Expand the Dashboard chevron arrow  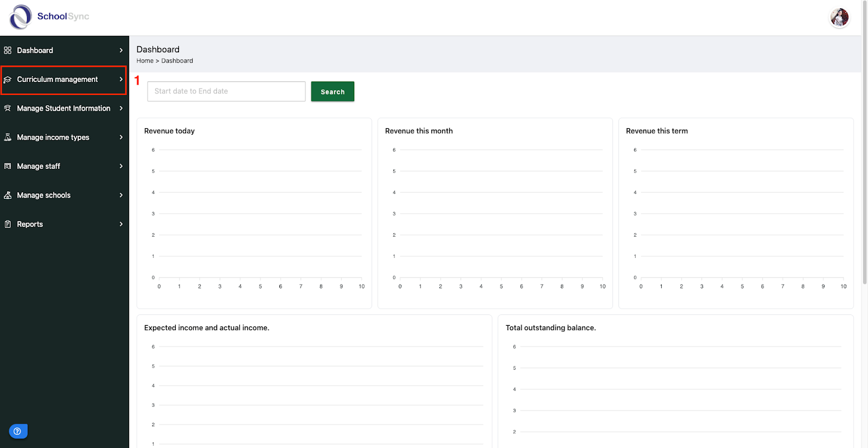point(121,51)
